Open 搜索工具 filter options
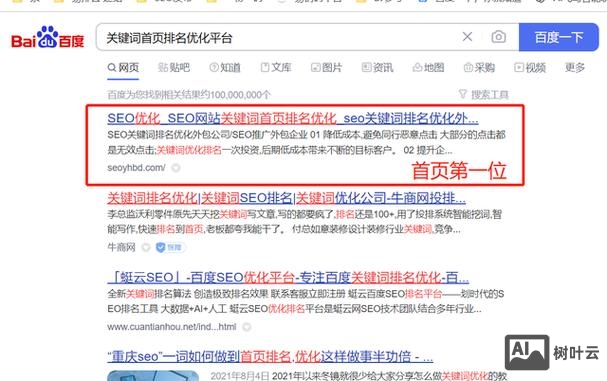 (x=484, y=94)
